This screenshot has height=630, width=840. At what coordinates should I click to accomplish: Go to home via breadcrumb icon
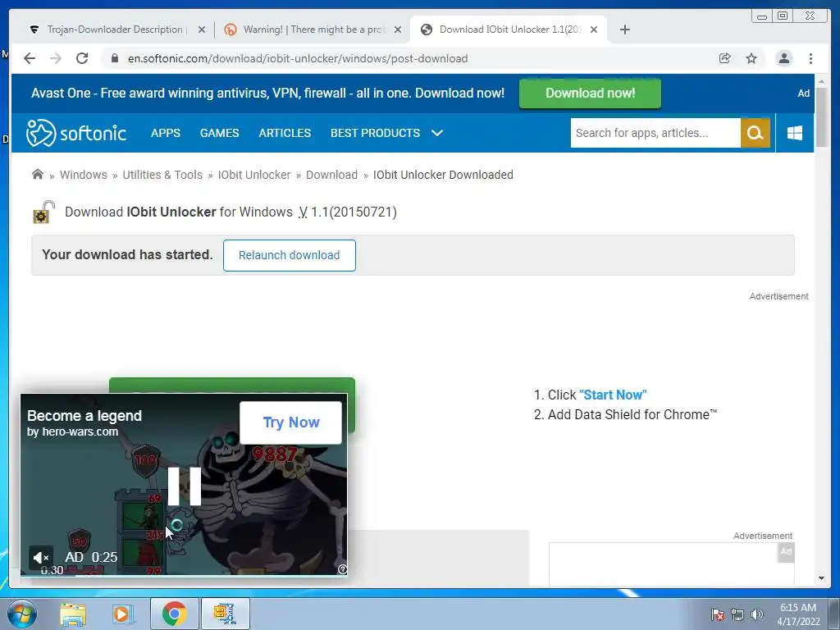[38, 174]
